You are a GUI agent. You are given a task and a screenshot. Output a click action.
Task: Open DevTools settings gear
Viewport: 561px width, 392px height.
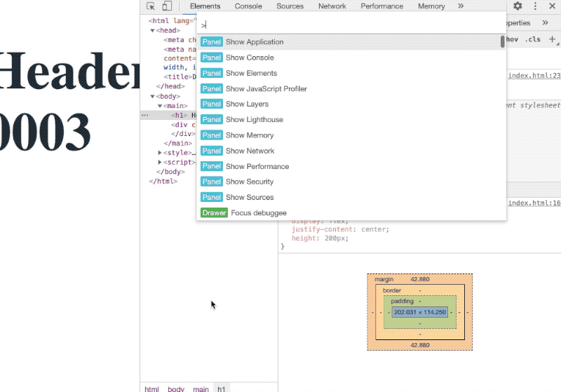click(518, 6)
